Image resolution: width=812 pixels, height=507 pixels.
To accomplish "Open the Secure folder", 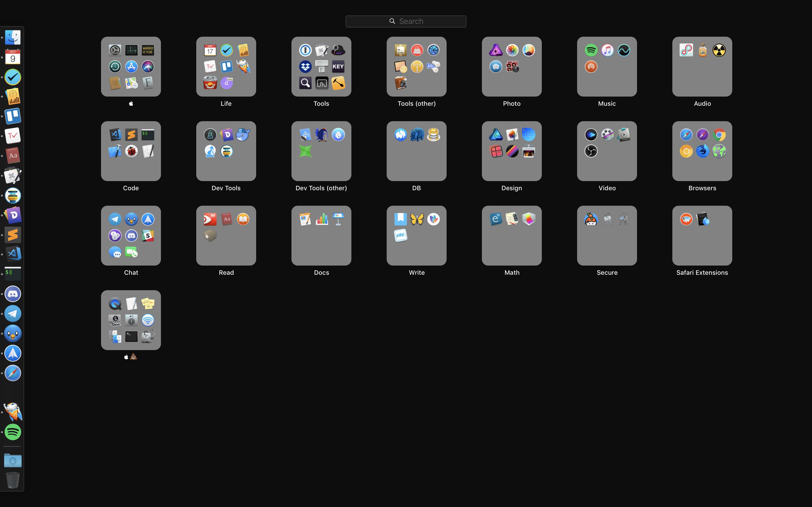I will (607, 236).
